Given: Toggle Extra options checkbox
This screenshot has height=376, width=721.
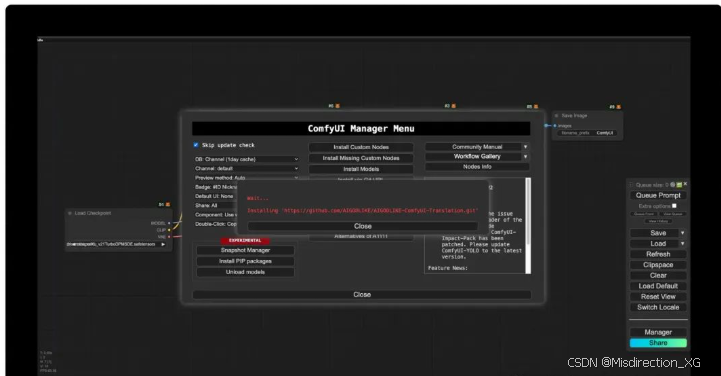Looking at the screenshot, I should [674, 206].
